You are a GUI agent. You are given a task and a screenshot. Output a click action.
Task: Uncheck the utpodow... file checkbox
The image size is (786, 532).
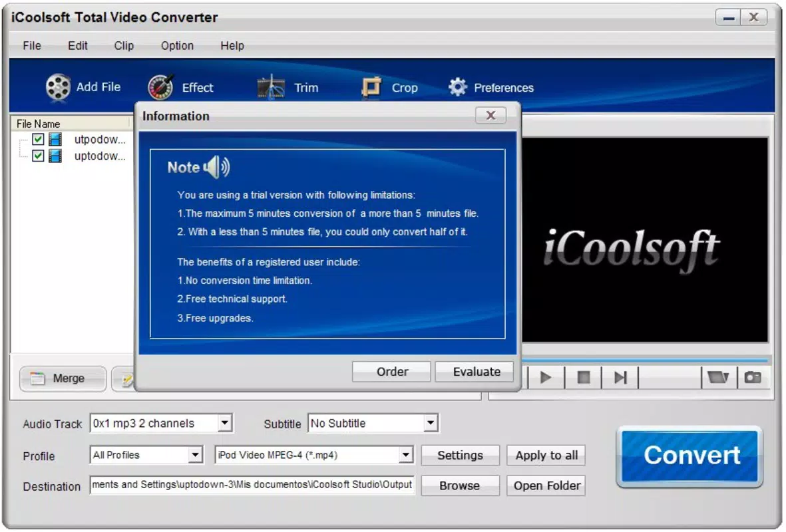[x=37, y=139]
